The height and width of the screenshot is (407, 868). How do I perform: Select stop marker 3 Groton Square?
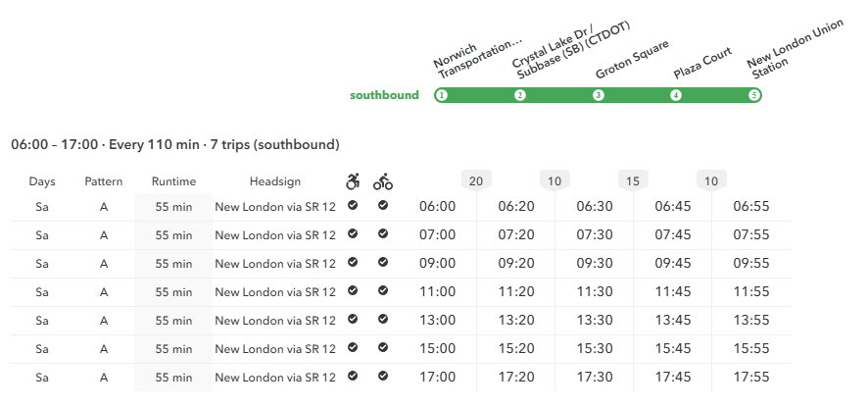[x=598, y=95]
